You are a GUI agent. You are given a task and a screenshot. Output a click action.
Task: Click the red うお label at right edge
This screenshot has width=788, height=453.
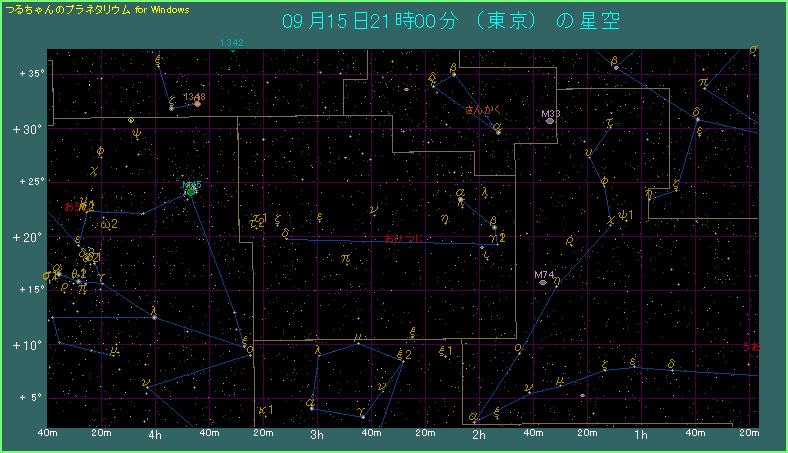pos(750,347)
